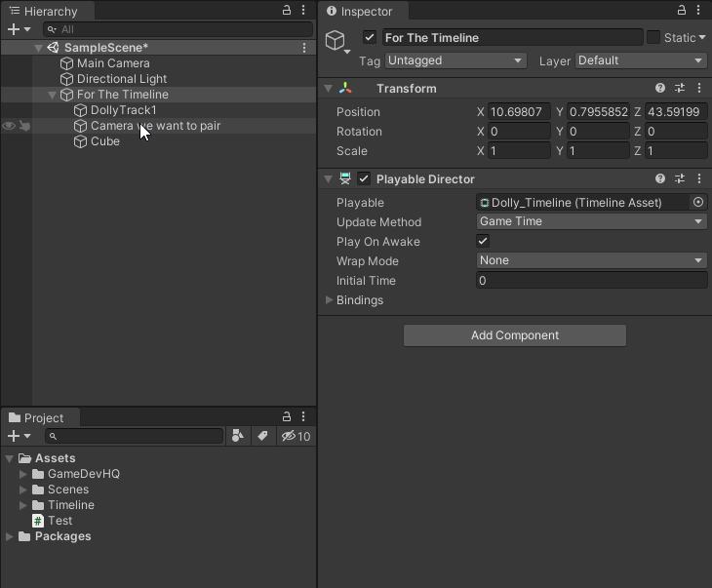The image size is (712, 588).
Task: Click Position X value field
Action: (519, 112)
